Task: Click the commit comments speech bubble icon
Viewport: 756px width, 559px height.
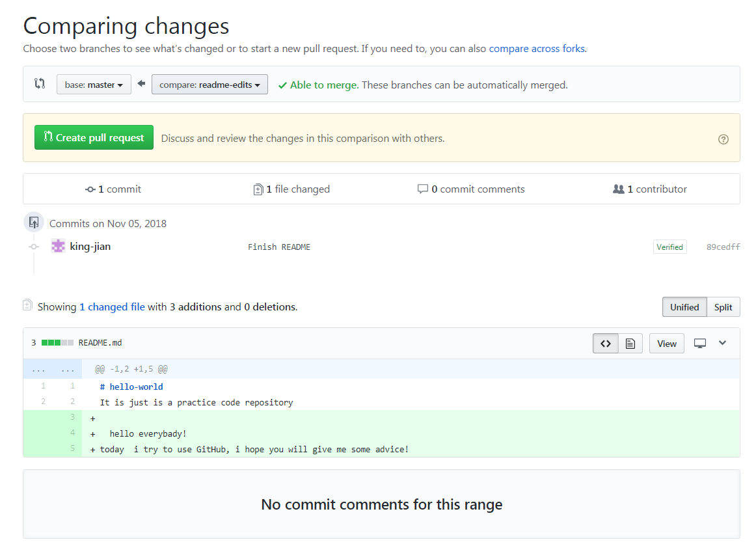Action: pyautogui.click(x=423, y=189)
